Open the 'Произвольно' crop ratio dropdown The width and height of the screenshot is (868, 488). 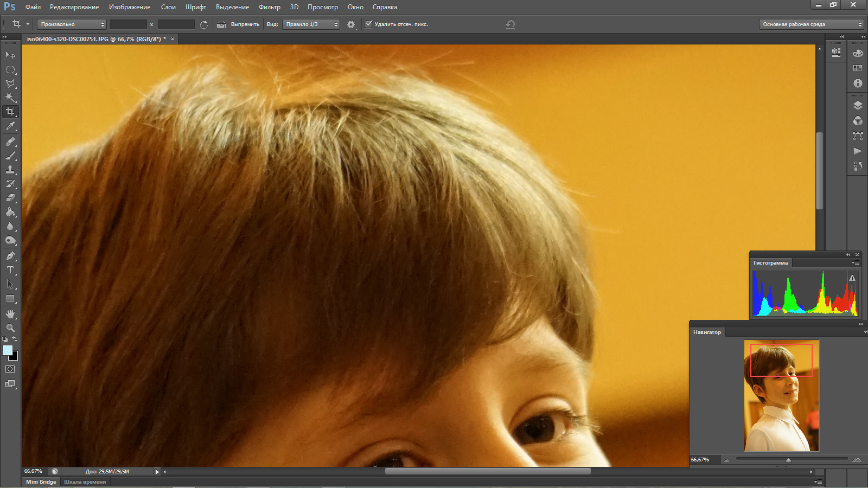[72, 24]
